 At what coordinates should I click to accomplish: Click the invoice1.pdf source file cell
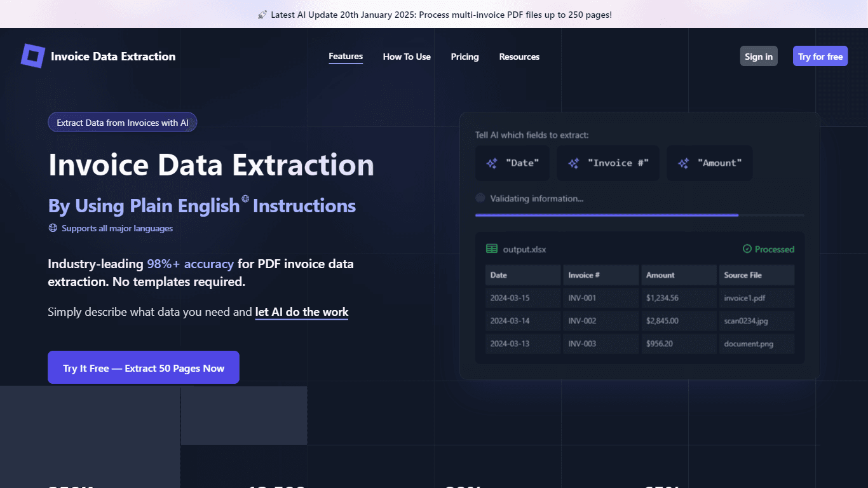pyautogui.click(x=757, y=298)
